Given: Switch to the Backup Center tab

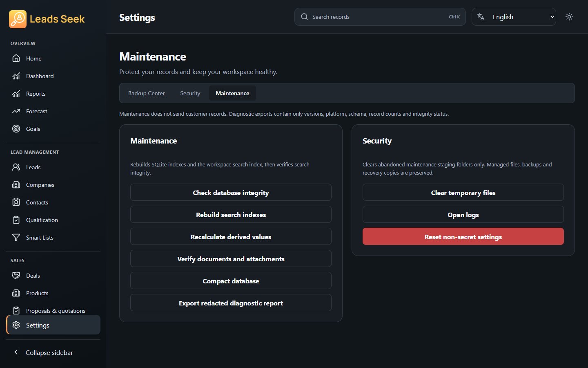Looking at the screenshot, I should (x=147, y=93).
